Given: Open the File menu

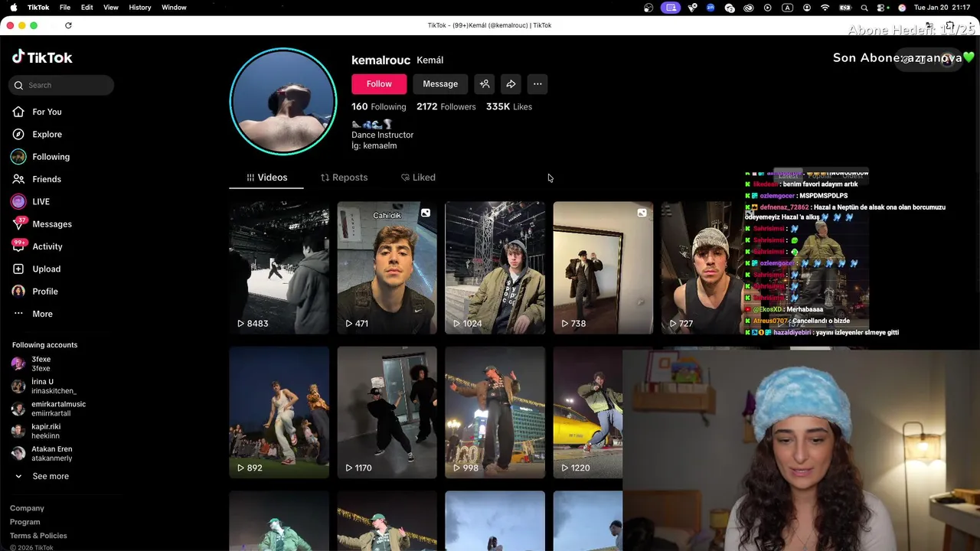Looking at the screenshot, I should tap(65, 8).
